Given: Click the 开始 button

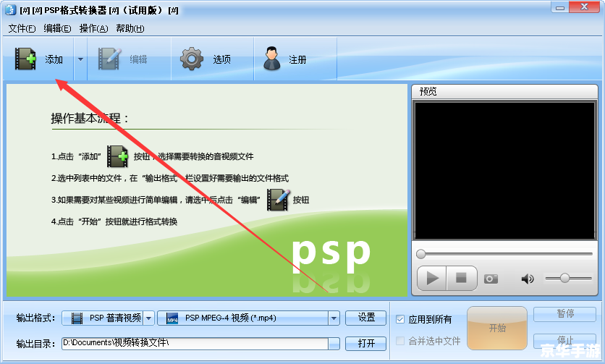Looking at the screenshot, I should (497, 328).
